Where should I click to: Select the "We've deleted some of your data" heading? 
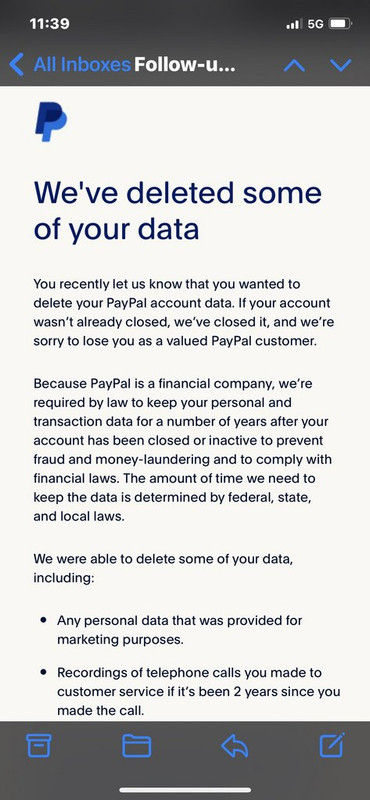(x=178, y=210)
